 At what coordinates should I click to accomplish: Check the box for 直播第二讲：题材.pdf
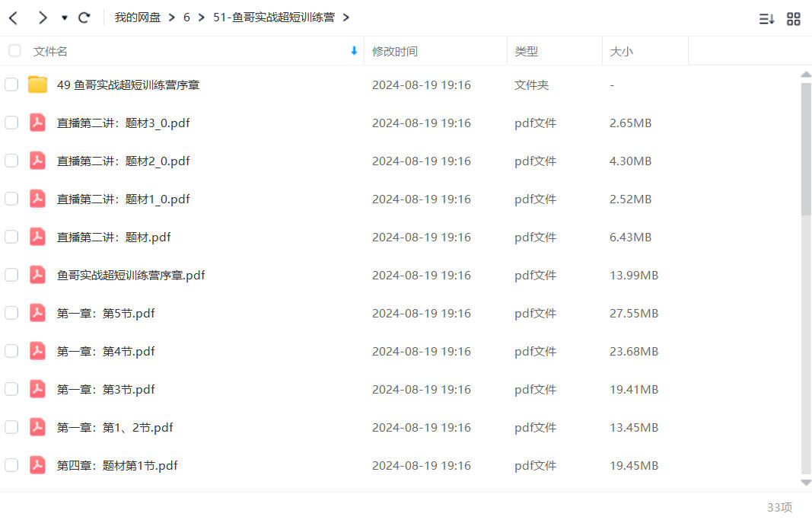[11, 237]
